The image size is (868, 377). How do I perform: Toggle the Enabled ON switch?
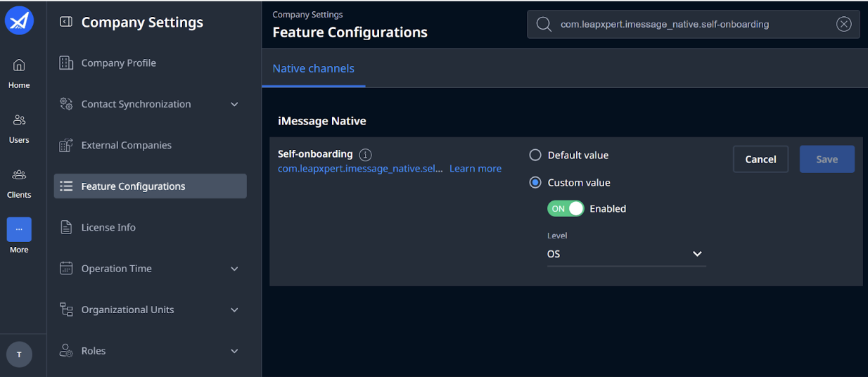[566, 208]
